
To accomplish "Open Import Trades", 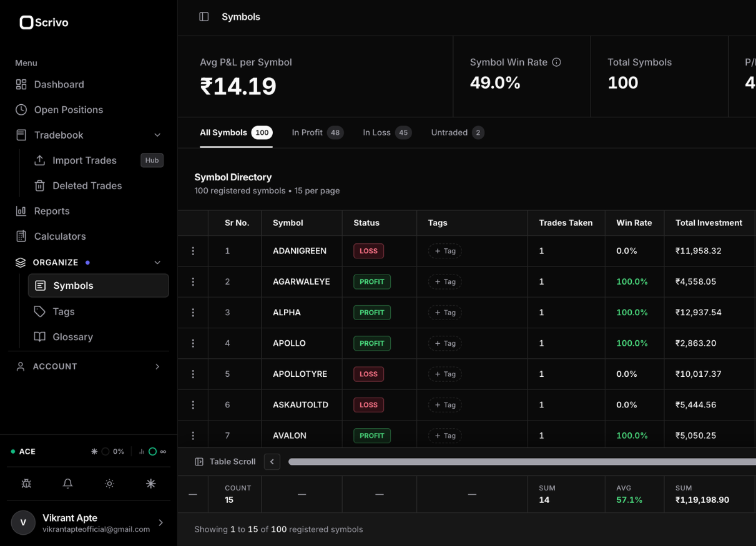I will coord(84,160).
